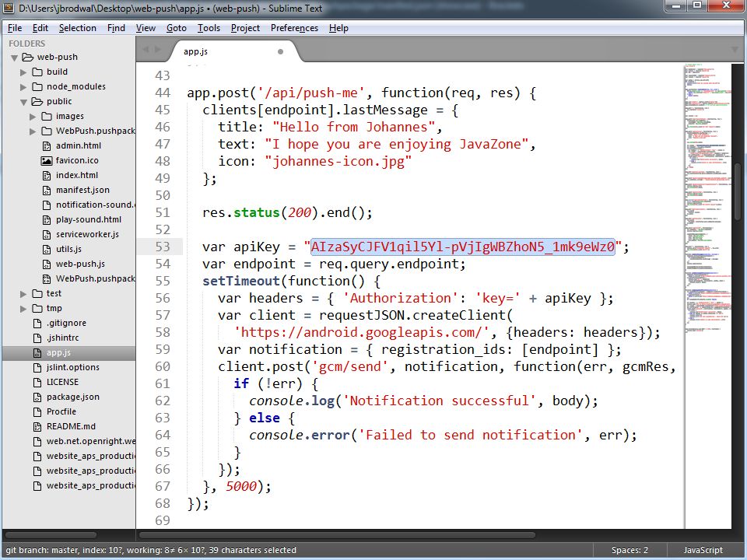Open web-push.js in the sidebar
Screen dimensions: 747x560
pyautogui.click(x=80, y=264)
